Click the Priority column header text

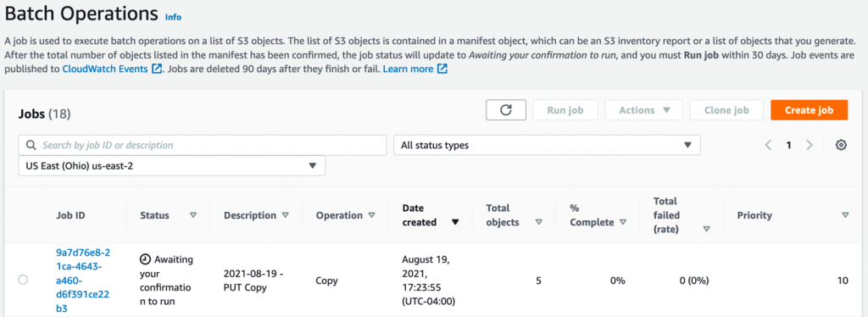[754, 215]
